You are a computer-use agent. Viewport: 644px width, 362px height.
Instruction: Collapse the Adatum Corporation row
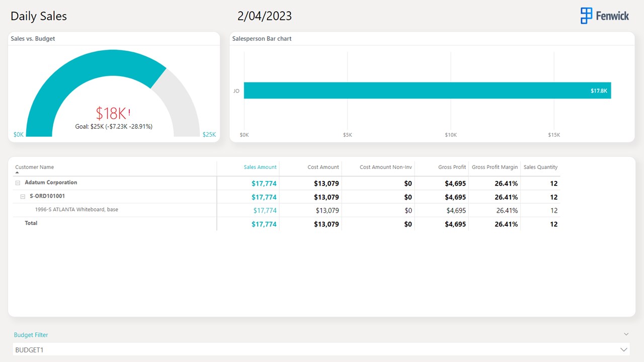tap(18, 183)
